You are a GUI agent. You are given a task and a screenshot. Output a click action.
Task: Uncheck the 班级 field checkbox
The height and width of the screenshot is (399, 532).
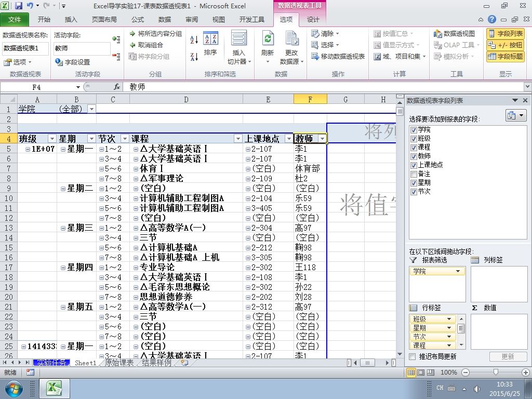click(x=413, y=138)
